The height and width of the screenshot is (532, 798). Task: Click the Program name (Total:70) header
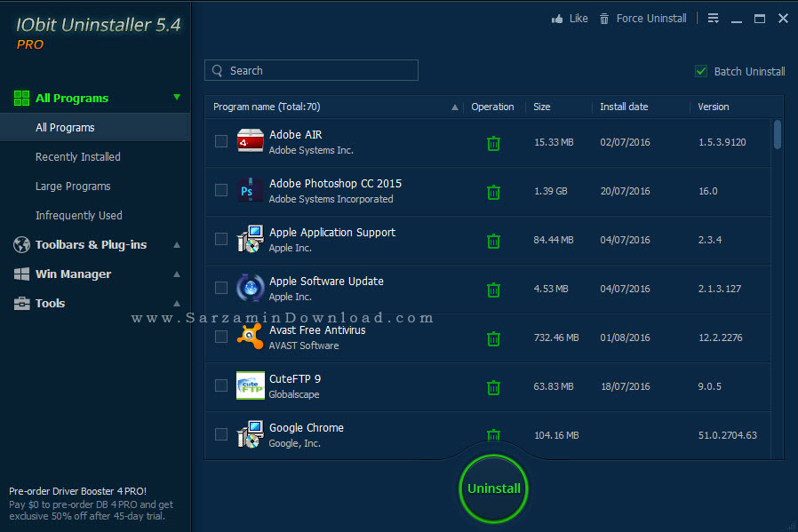(267, 107)
